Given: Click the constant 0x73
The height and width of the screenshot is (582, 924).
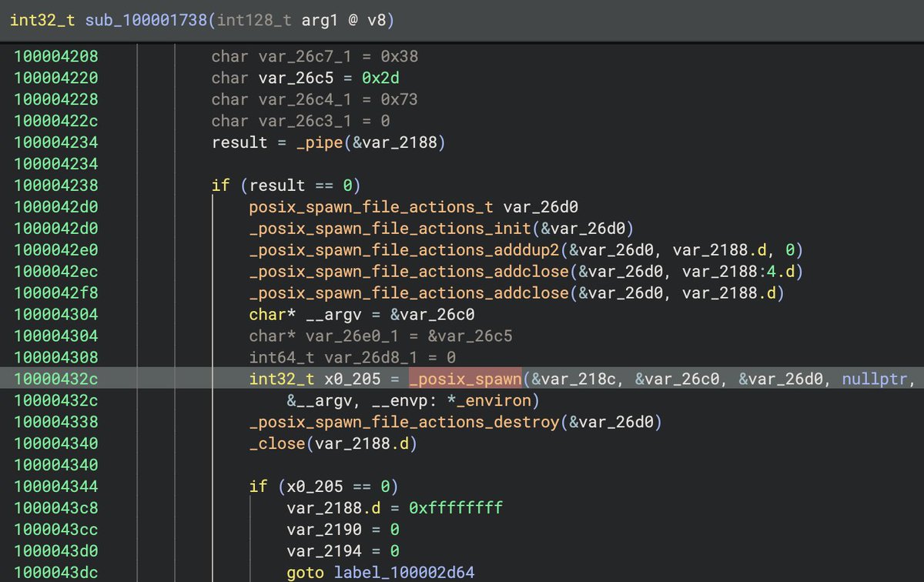Looking at the screenshot, I should [x=400, y=99].
